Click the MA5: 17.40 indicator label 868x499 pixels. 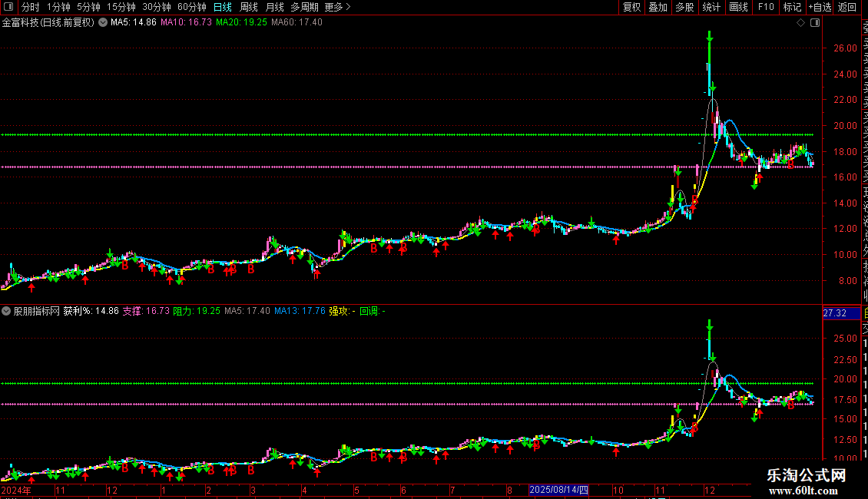247,311
